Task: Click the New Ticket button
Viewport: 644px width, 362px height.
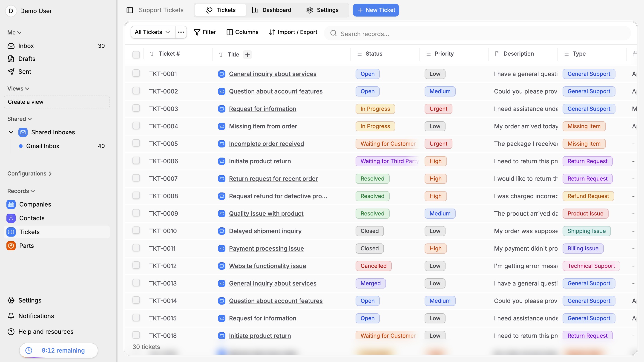Action: (x=376, y=10)
